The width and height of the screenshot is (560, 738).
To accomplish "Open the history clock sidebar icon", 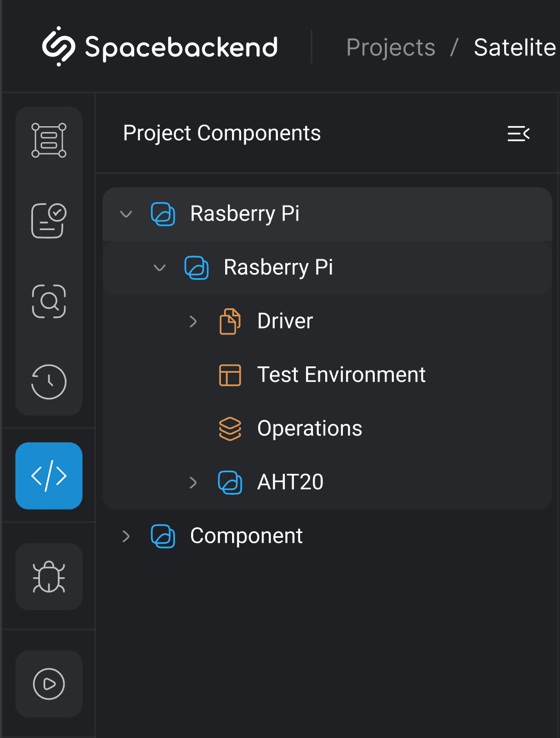I will click(49, 382).
